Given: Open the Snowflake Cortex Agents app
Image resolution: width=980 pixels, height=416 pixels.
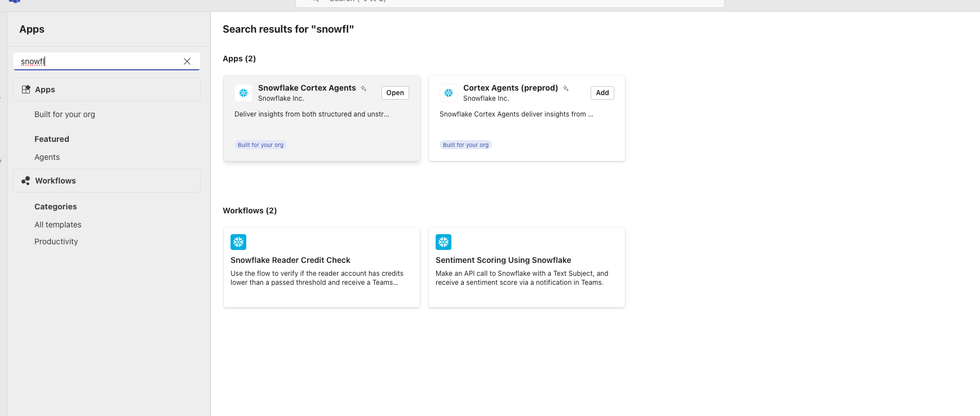Looking at the screenshot, I should point(395,93).
